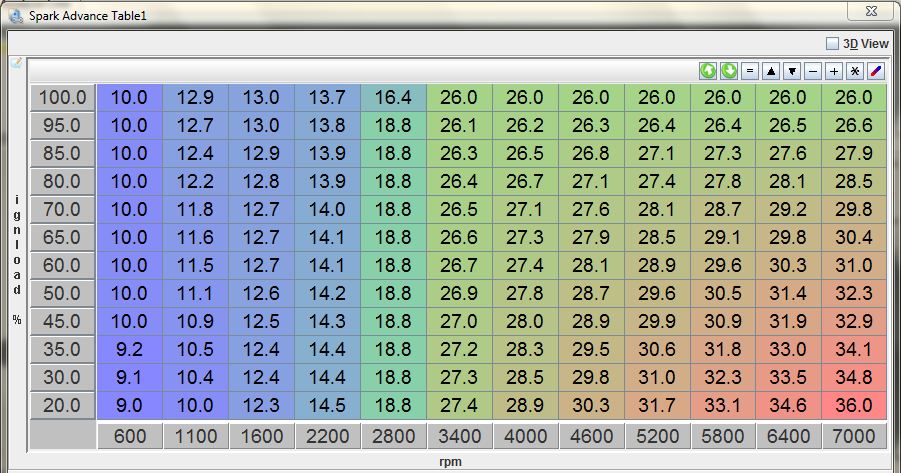Select the cell with value 26.9
Screen dimensions: 901x473
coord(459,294)
